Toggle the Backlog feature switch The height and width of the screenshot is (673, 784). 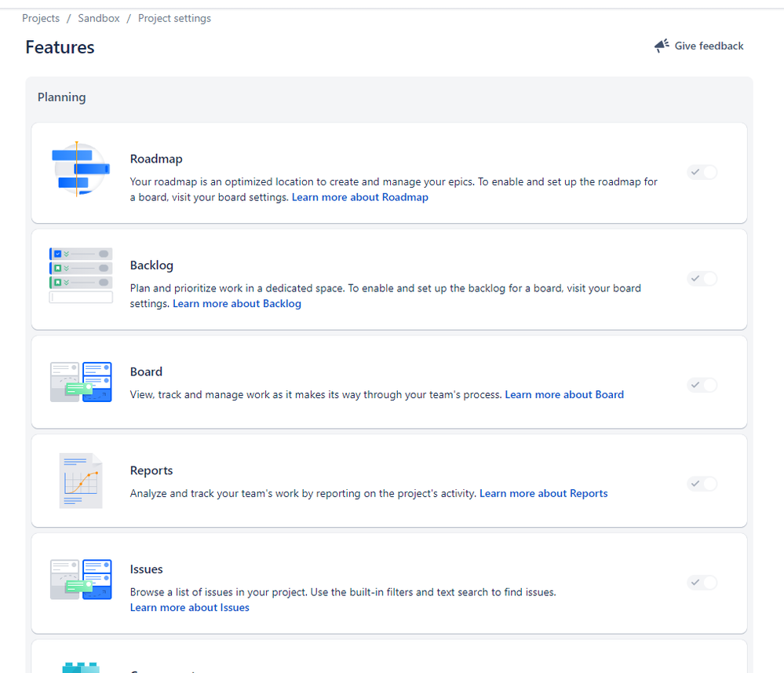[x=702, y=279]
